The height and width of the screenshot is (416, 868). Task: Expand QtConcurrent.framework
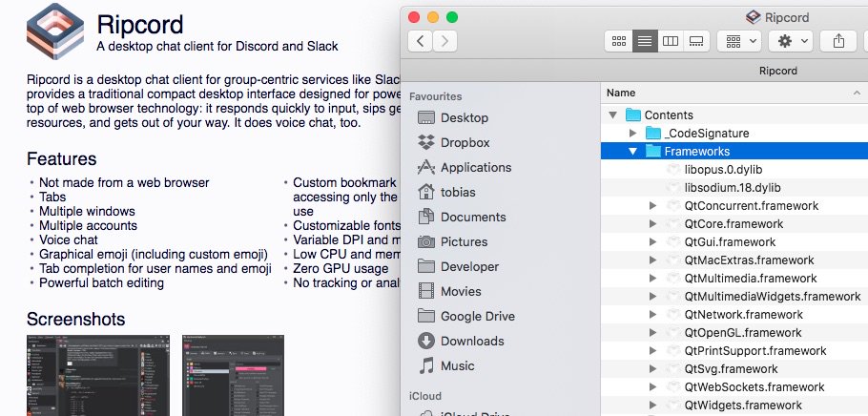click(652, 205)
